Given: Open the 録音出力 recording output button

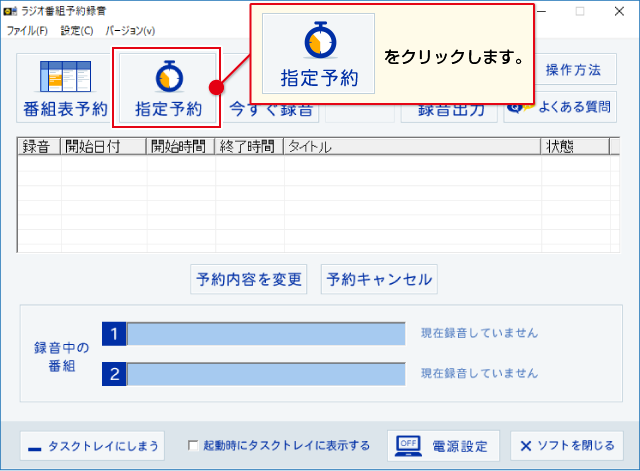Looking at the screenshot, I should (449, 110).
